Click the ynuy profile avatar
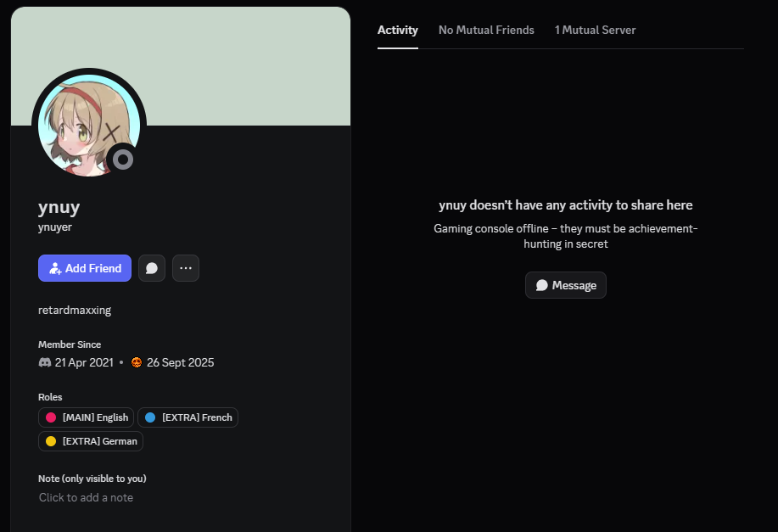The width and height of the screenshot is (778, 532). pos(89,126)
